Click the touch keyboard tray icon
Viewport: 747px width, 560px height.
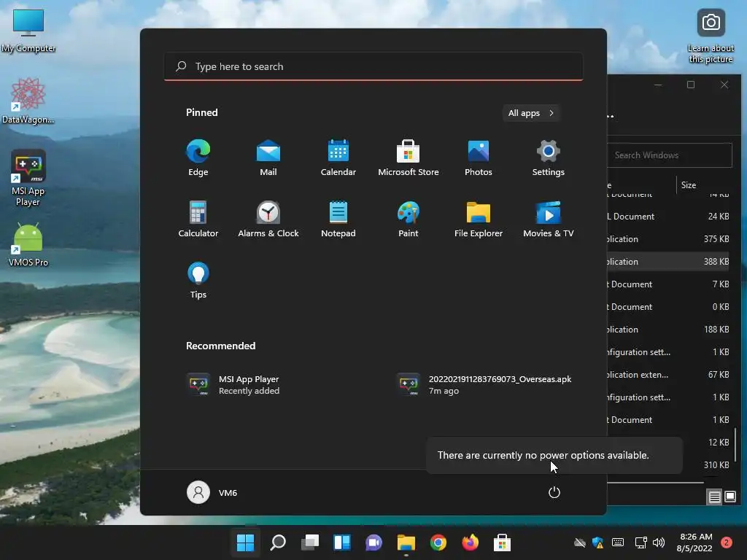(x=618, y=542)
